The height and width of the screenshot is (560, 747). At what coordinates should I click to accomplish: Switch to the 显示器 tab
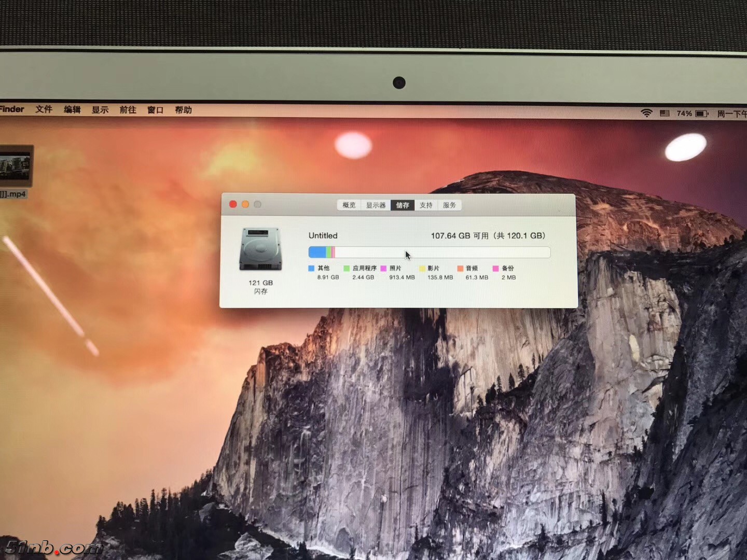[376, 205]
